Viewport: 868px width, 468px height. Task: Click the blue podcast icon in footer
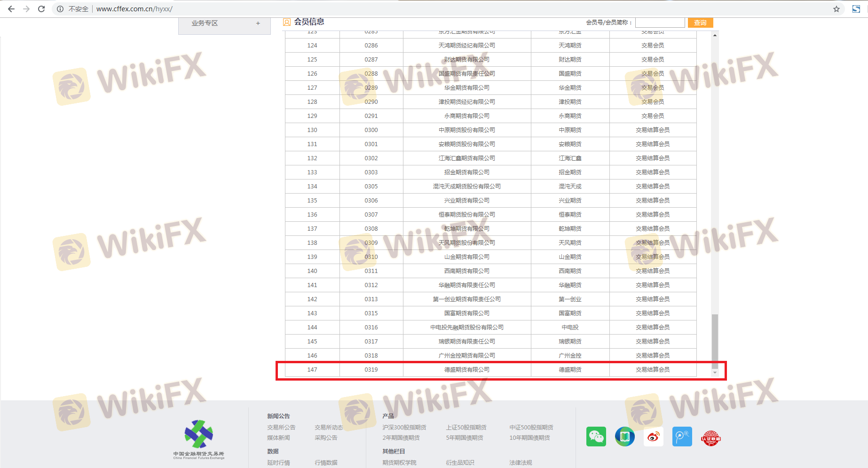[x=682, y=437]
